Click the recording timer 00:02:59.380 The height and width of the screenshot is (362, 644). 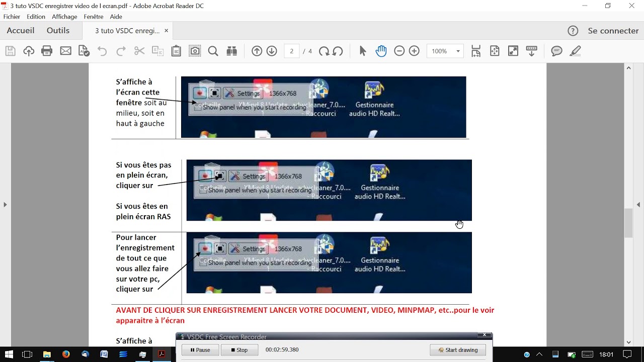[x=282, y=350]
